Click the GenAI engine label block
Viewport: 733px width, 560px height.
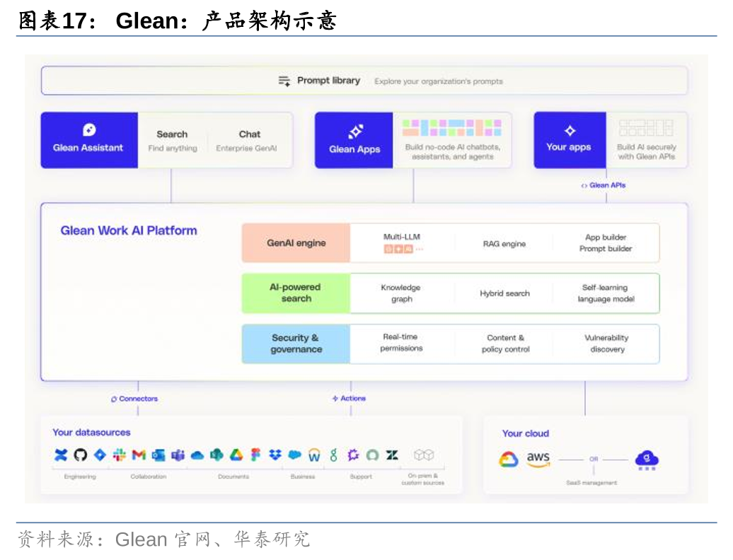pos(296,243)
